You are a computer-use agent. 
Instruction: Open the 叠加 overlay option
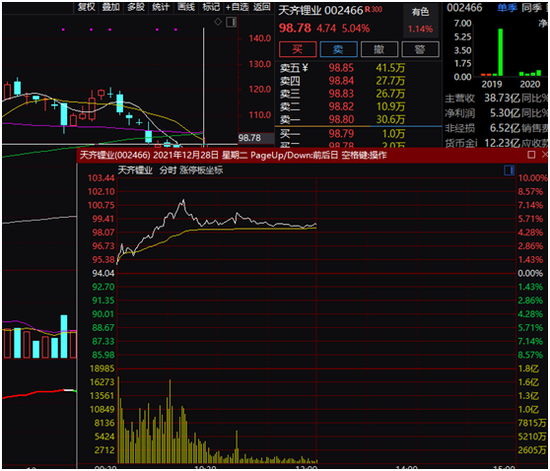[x=111, y=7]
